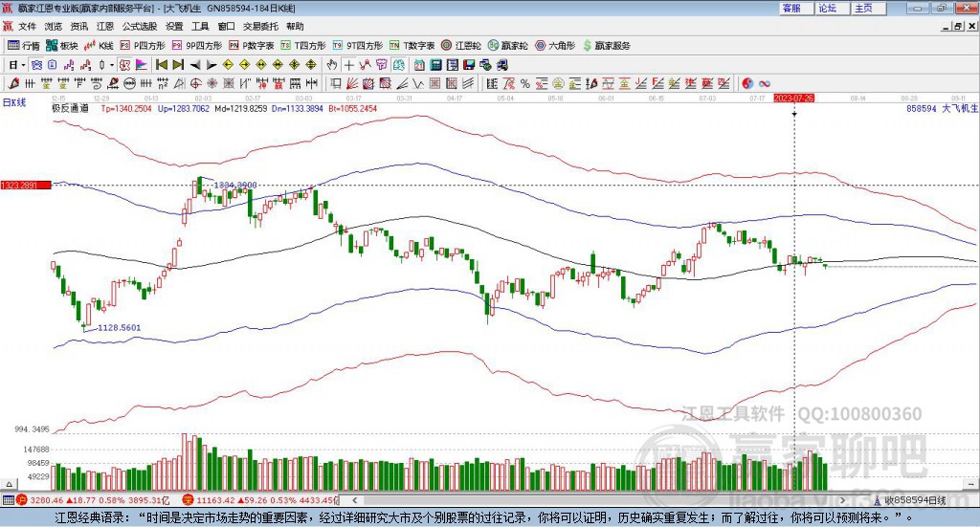Click the 客服 customer service button
Screen dimensions: 980x527
click(x=795, y=8)
